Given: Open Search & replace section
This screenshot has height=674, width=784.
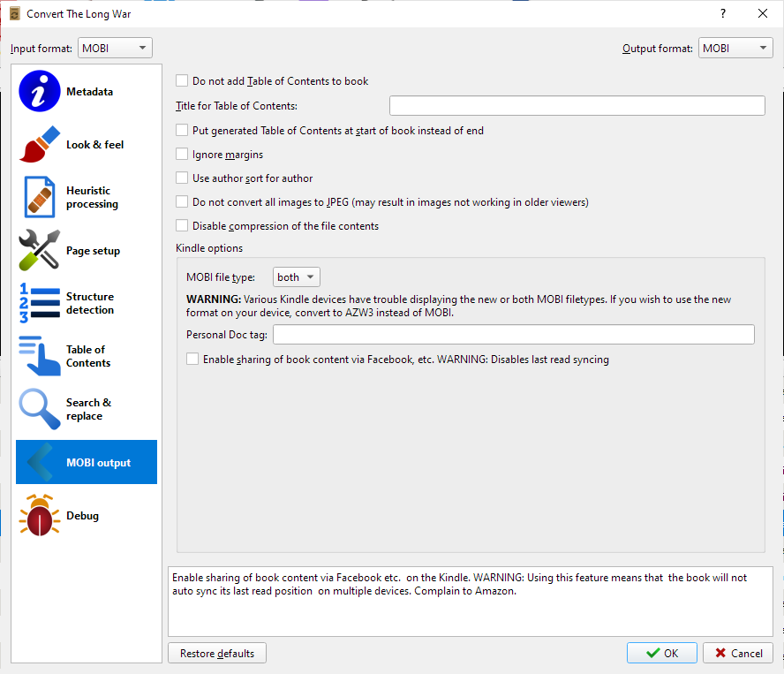Looking at the screenshot, I should point(88,409).
